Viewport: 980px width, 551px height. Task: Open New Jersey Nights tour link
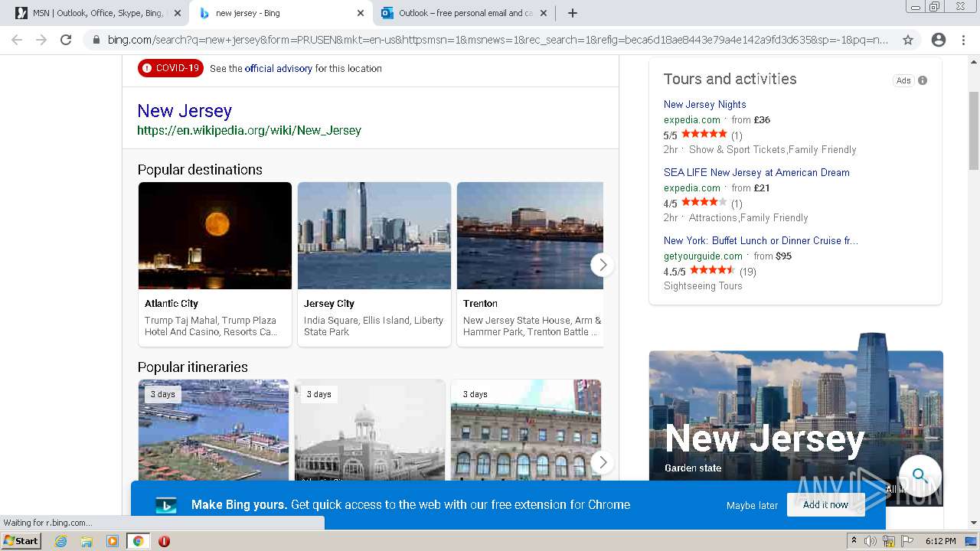coord(704,104)
